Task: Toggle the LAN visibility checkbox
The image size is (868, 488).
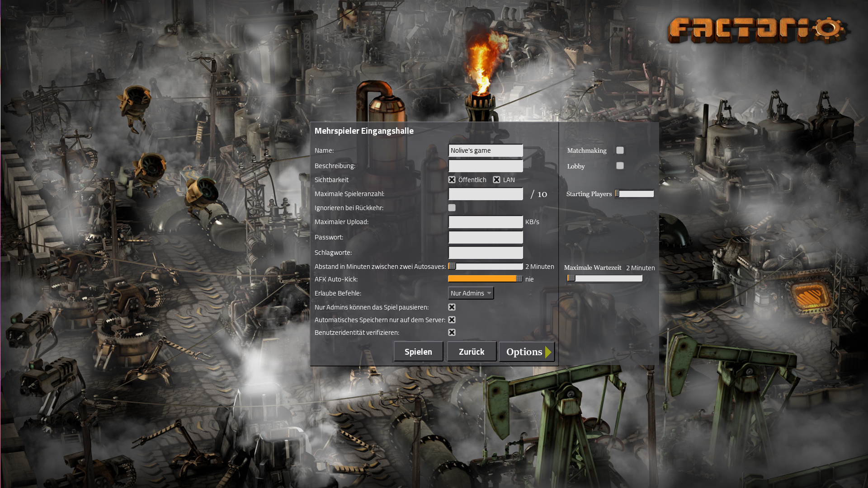Action: (x=496, y=180)
